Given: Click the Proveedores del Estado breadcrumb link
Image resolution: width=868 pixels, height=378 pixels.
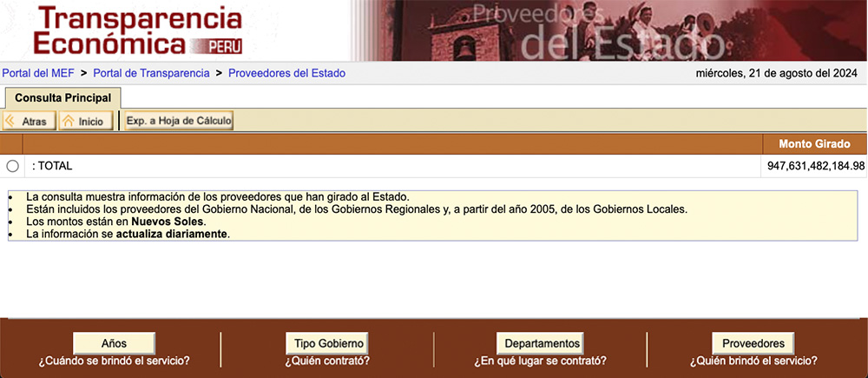Looking at the screenshot, I should [286, 74].
